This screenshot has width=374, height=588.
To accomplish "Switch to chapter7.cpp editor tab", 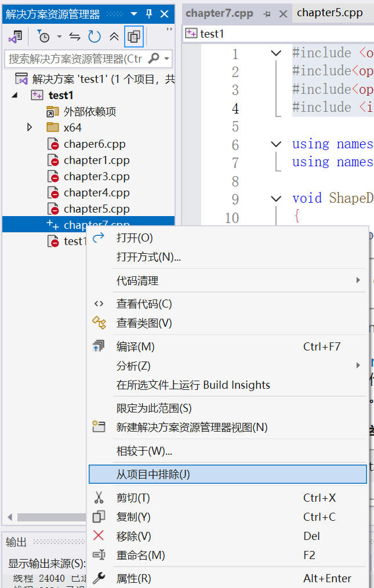I will pos(219,13).
